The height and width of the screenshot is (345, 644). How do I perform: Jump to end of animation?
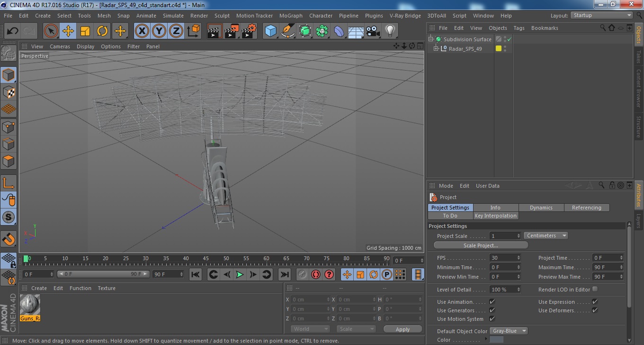pyautogui.click(x=284, y=274)
